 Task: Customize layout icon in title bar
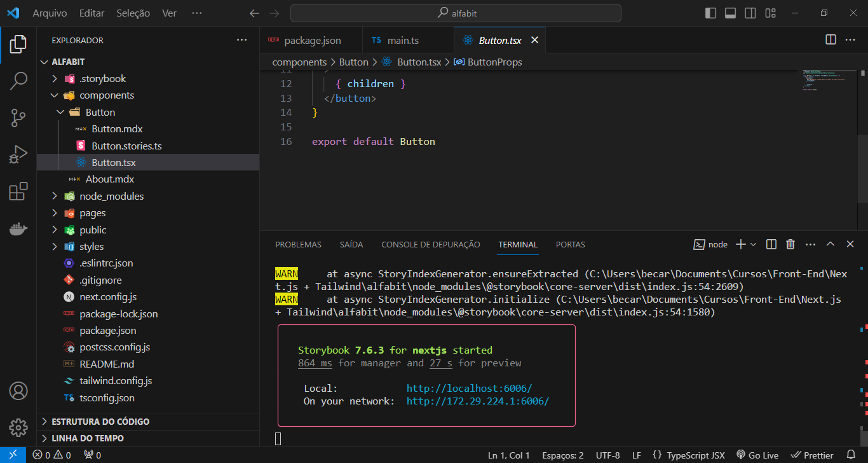click(x=771, y=13)
